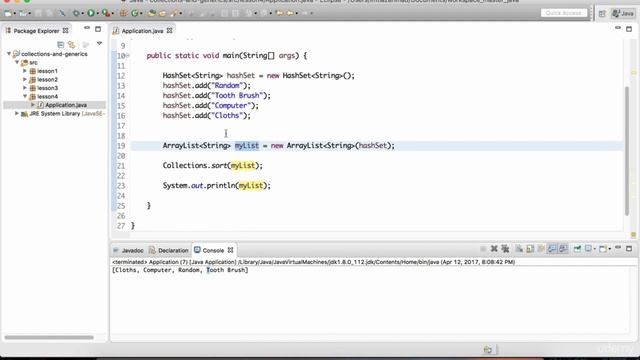This screenshot has width=640, height=360.
Task: Close the Console view tab
Action: [x=231, y=250]
